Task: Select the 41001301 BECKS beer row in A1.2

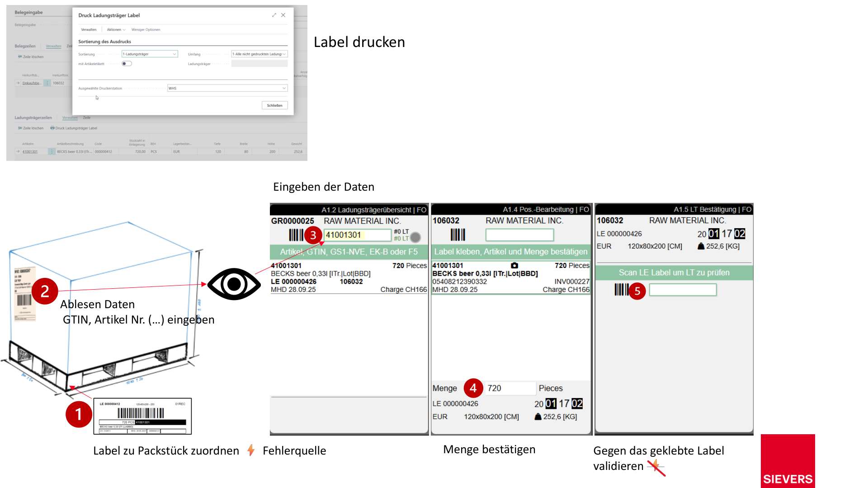Action: click(349, 277)
